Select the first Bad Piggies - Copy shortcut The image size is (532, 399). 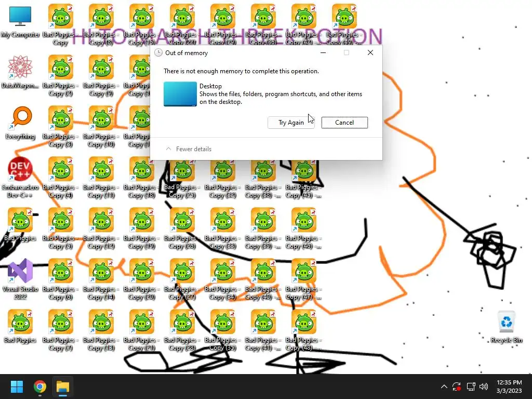(x=60, y=24)
